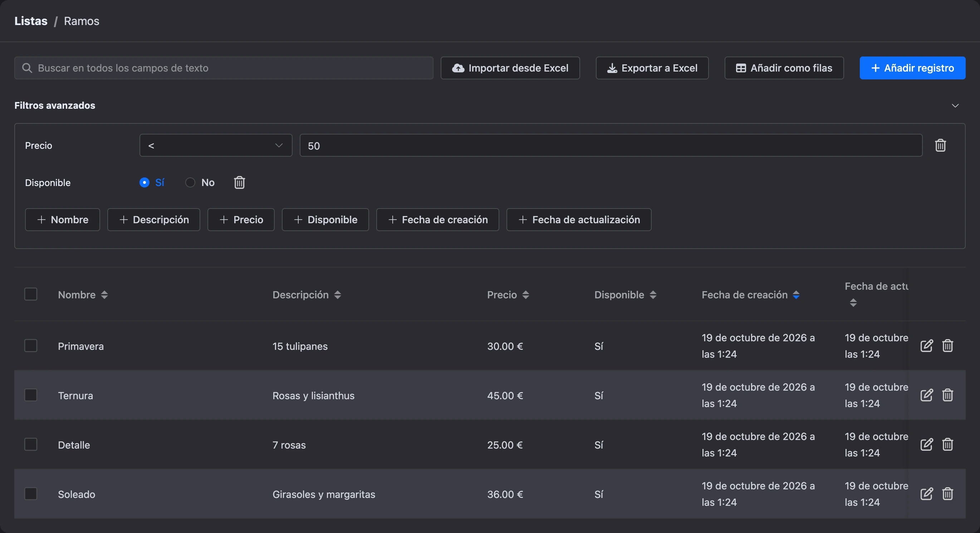Check the Ternura row checkbox
This screenshot has height=533, width=980.
pos(31,395)
